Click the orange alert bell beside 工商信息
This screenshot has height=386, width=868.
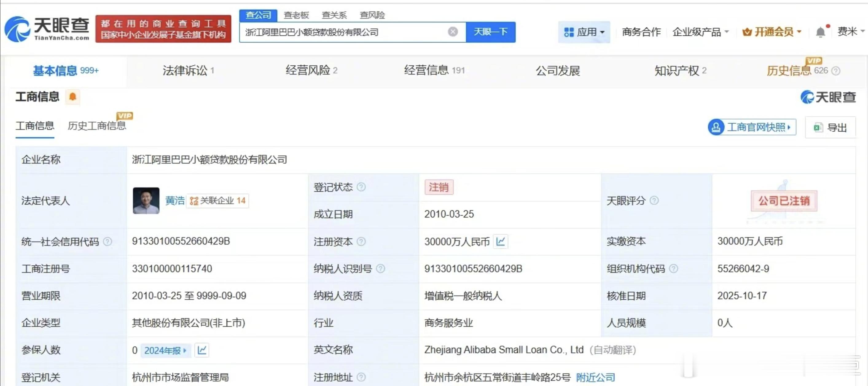click(72, 97)
